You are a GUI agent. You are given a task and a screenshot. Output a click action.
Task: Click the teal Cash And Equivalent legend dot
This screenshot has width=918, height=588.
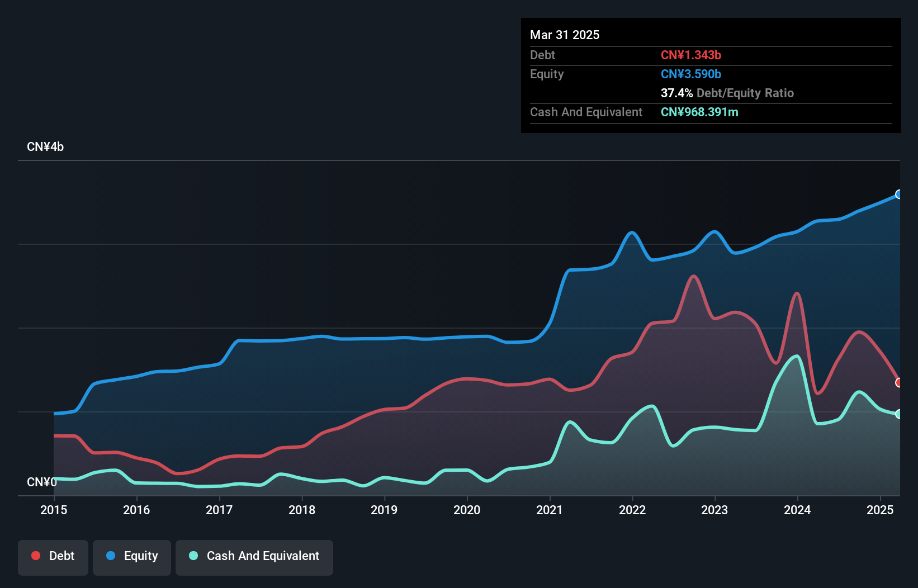click(x=193, y=556)
